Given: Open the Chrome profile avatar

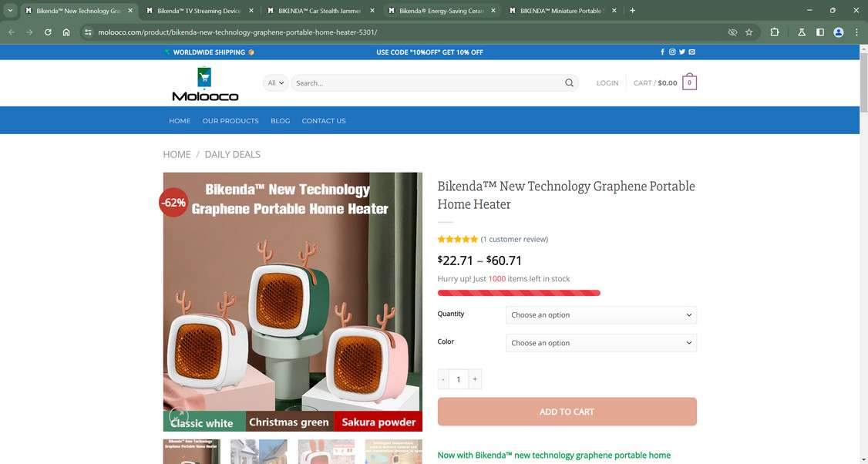Looking at the screenshot, I should tap(839, 32).
